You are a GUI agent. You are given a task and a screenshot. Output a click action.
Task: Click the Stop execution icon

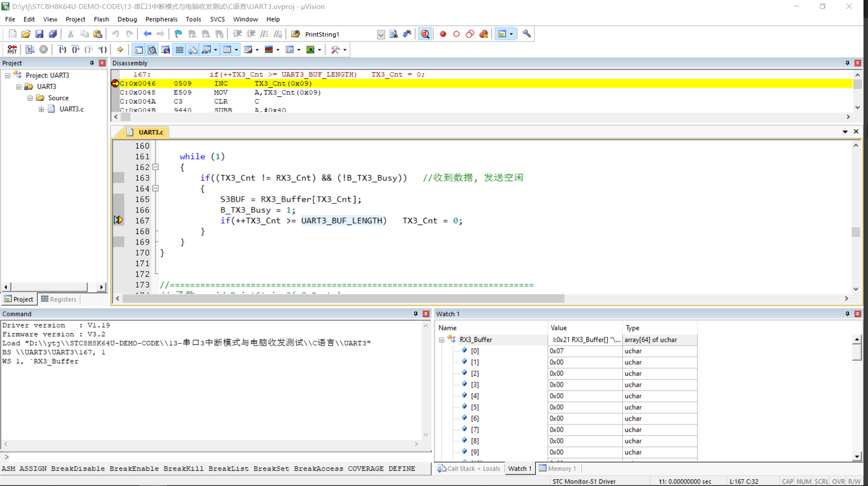point(44,49)
